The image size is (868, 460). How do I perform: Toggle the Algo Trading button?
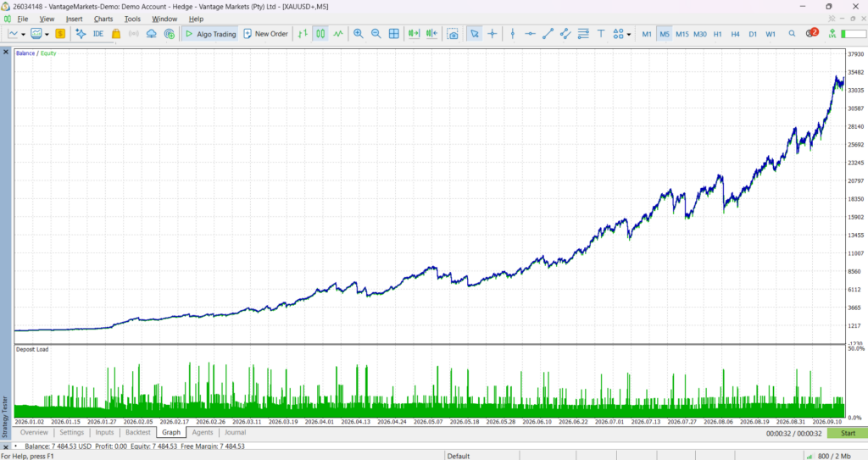coord(210,34)
